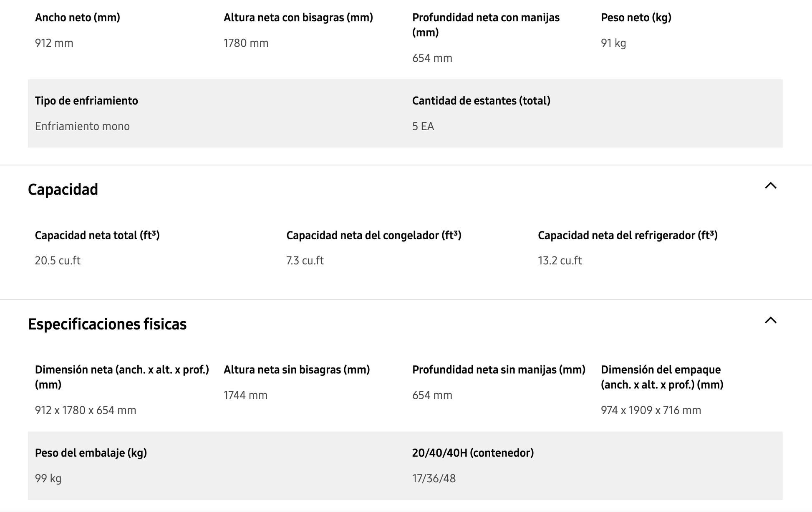Select the 91 kg net weight value

(613, 43)
